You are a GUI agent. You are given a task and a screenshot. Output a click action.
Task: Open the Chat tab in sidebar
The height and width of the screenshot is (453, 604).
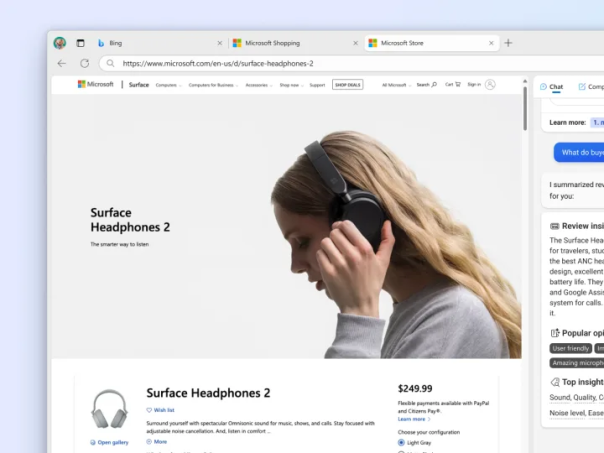point(551,87)
